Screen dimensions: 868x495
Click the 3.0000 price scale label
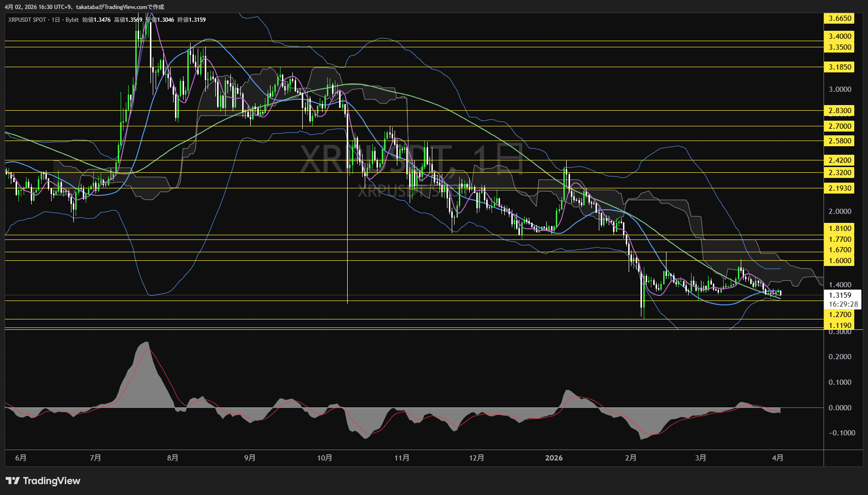click(840, 89)
